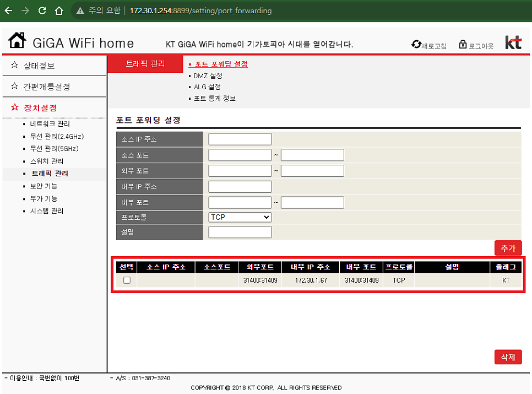Click the red 트래픽 관리 tab
Viewport: 532px width, 394px height.
coord(145,64)
